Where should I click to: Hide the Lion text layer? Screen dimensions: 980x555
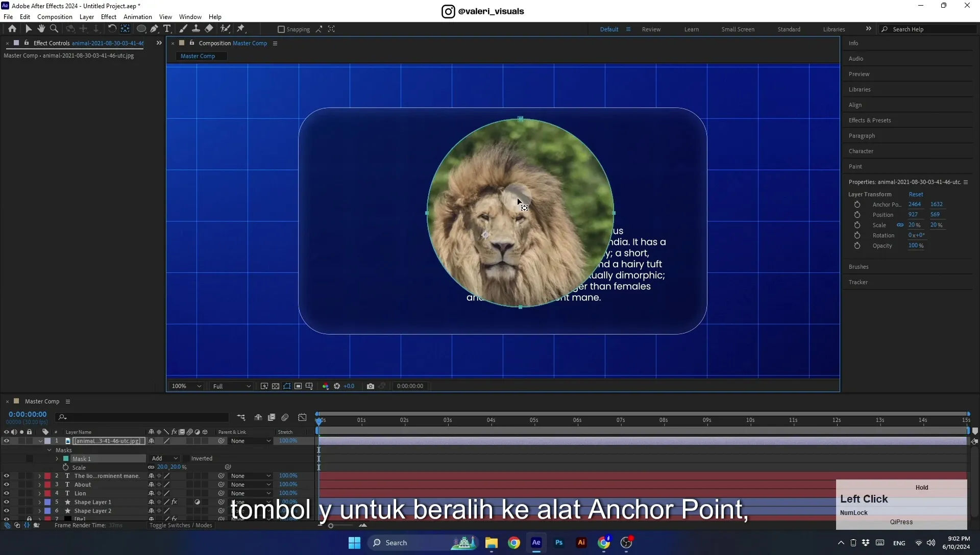(7, 493)
